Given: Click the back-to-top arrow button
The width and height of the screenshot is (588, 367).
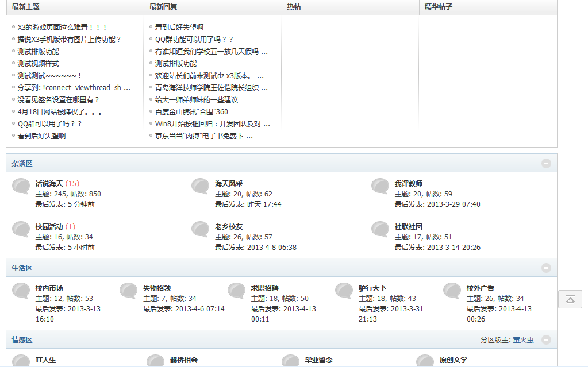Looking at the screenshot, I should tap(570, 299).
